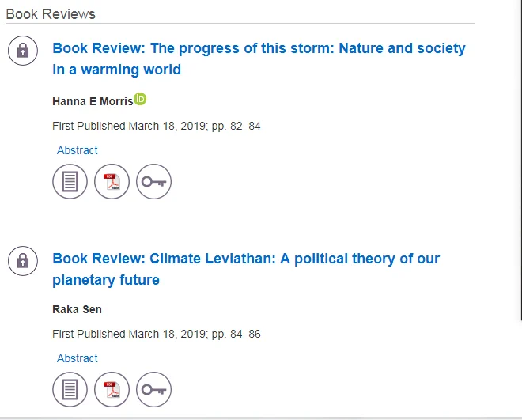The width and height of the screenshot is (522, 420).
Task: Click key access icon for Hanna Morris review
Action: (x=153, y=181)
